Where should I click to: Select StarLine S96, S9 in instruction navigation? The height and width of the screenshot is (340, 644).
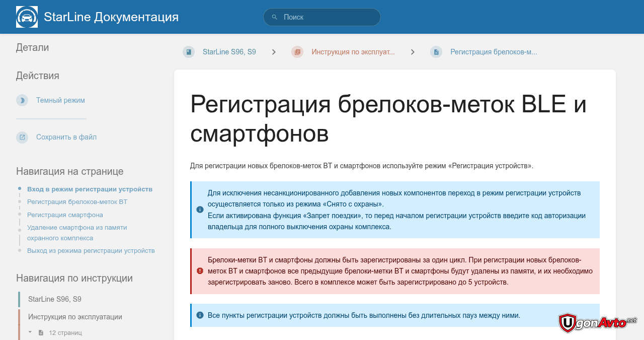(55, 299)
